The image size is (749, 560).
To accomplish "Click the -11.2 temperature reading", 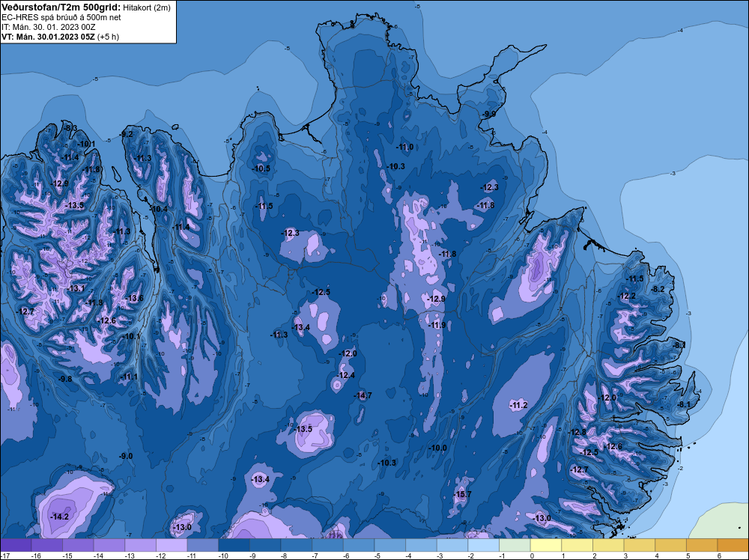I will pos(518,405).
